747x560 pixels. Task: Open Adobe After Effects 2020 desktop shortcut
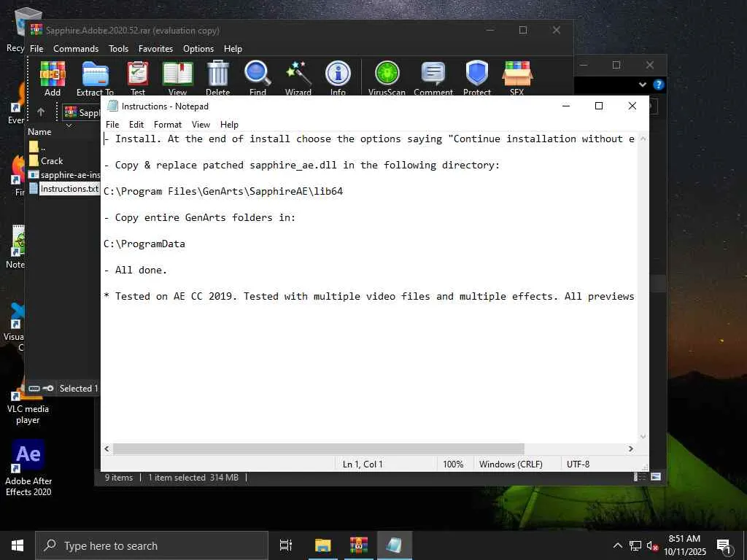pyautogui.click(x=28, y=467)
